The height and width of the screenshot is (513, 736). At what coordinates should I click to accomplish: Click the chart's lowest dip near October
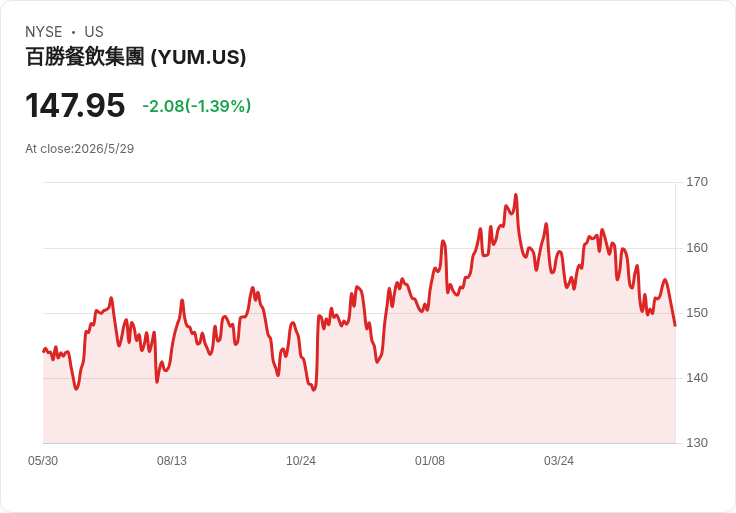pos(314,390)
